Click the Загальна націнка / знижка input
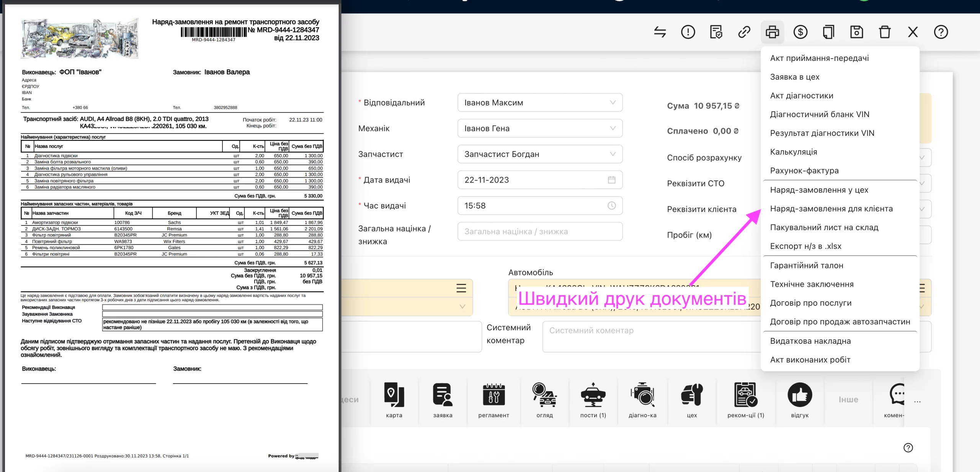 click(540, 232)
